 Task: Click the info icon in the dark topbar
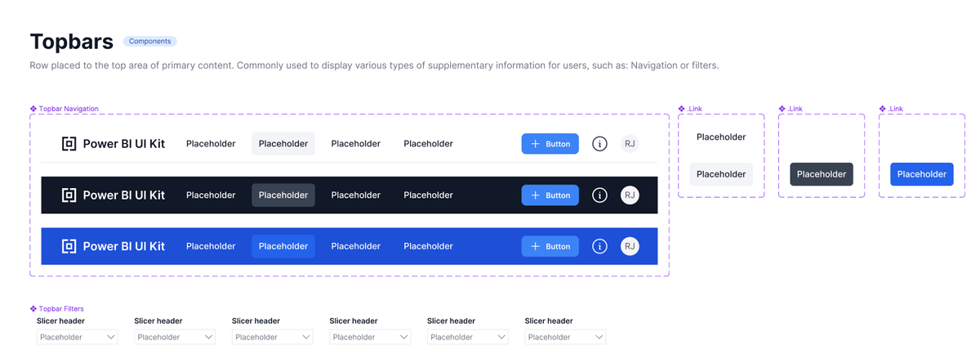coord(599,195)
